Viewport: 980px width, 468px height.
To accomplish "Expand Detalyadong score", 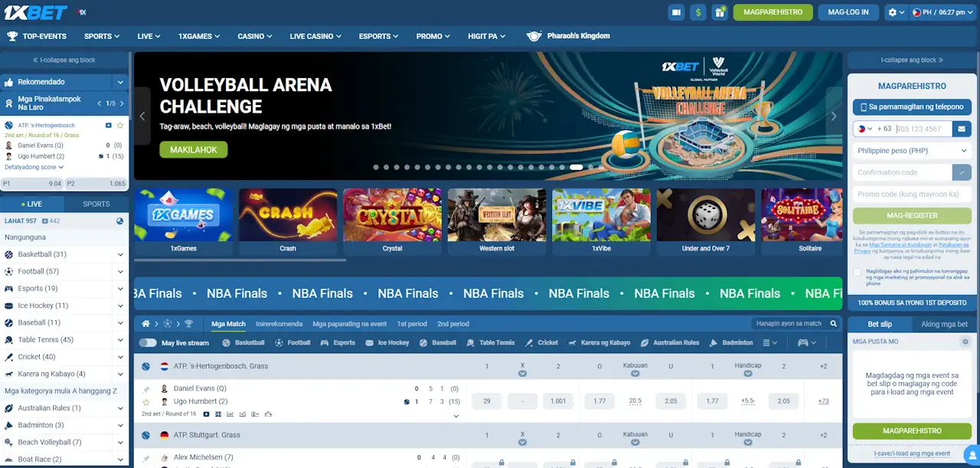I will (x=34, y=167).
